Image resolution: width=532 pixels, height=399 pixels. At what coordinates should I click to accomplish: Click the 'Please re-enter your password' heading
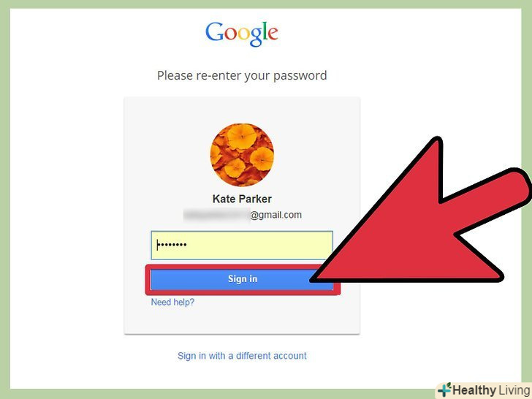pos(242,76)
